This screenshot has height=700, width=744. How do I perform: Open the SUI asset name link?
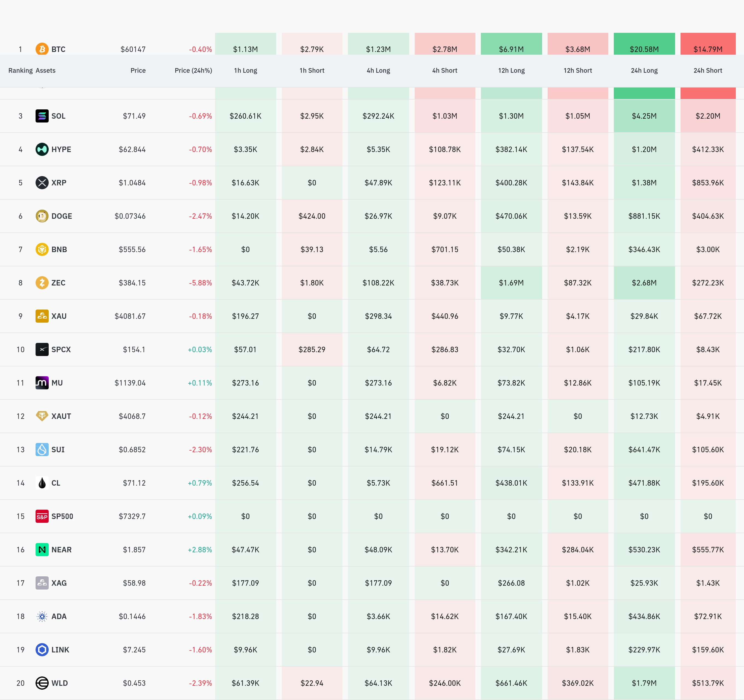point(58,449)
